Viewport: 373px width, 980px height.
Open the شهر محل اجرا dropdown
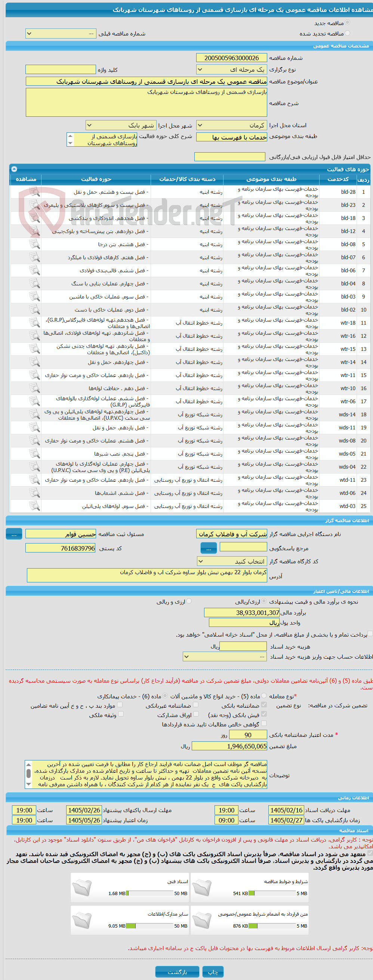click(x=121, y=125)
